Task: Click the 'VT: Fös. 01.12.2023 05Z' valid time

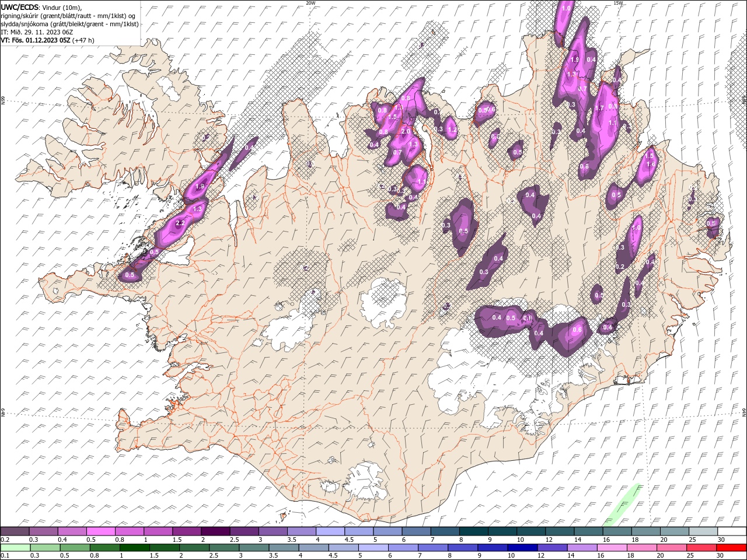Action: click(x=36, y=40)
